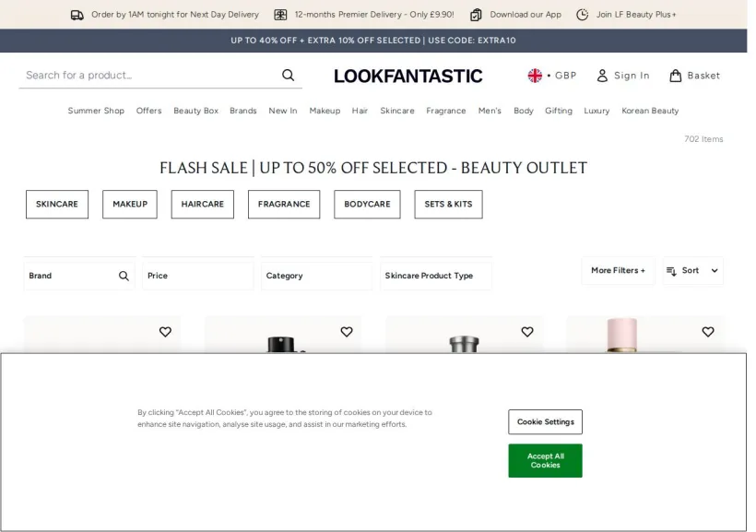The height and width of the screenshot is (532, 756).
Task: Click the Basket bag icon
Action: (676, 76)
